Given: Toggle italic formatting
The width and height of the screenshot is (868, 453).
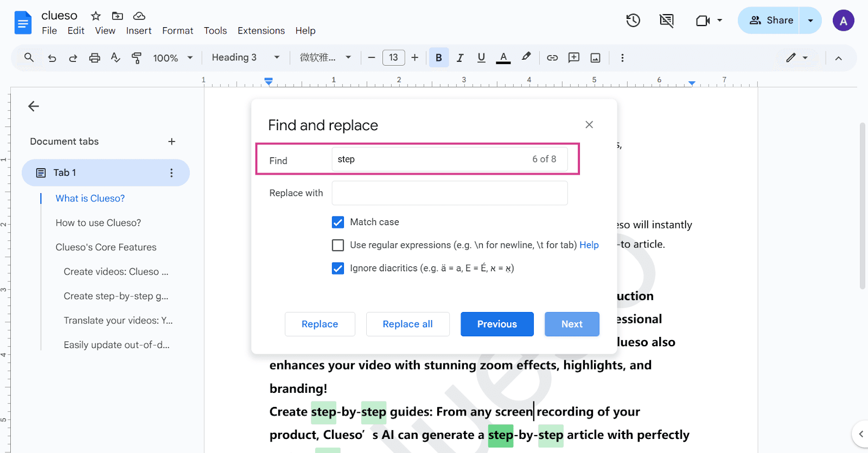Looking at the screenshot, I should click(460, 58).
